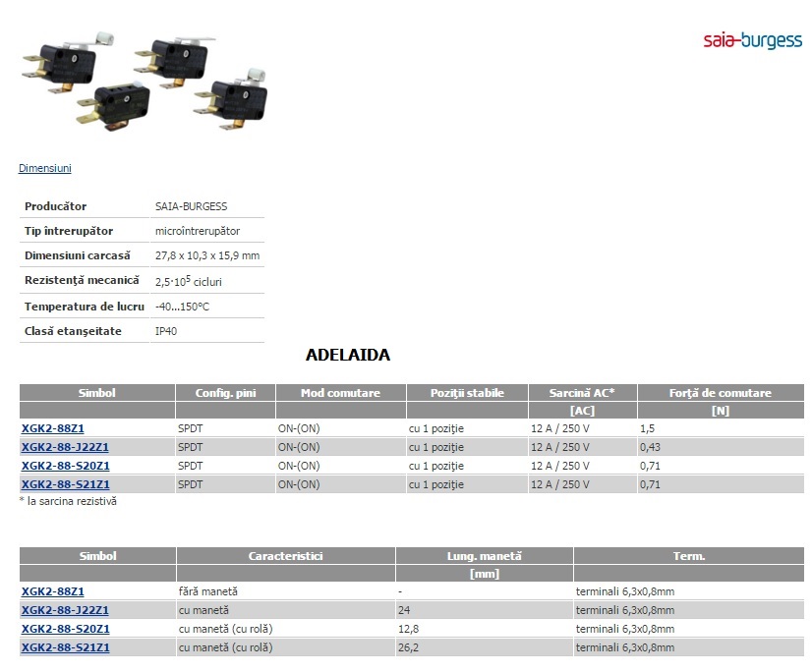The width and height of the screenshot is (812, 672).
Task: Select the 1,5 switching force cell
Action: coord(721,428)
